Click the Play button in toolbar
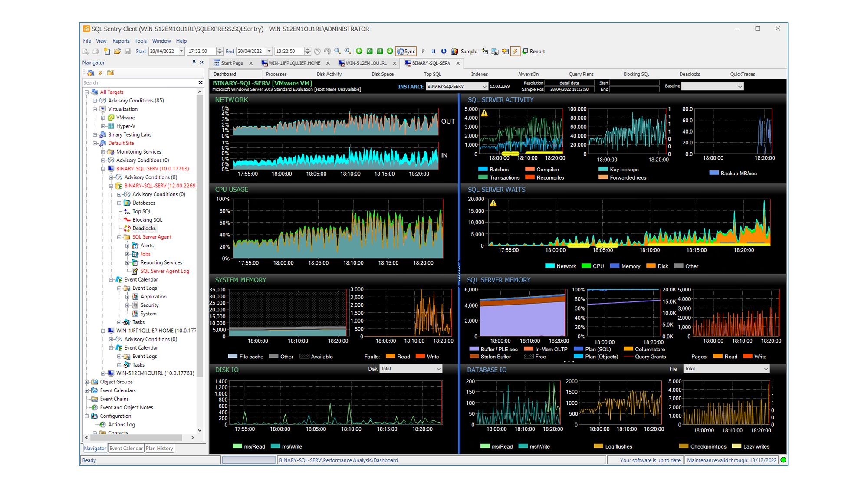The height and width of the screenshot is (488, 868). tap(423, 51)
